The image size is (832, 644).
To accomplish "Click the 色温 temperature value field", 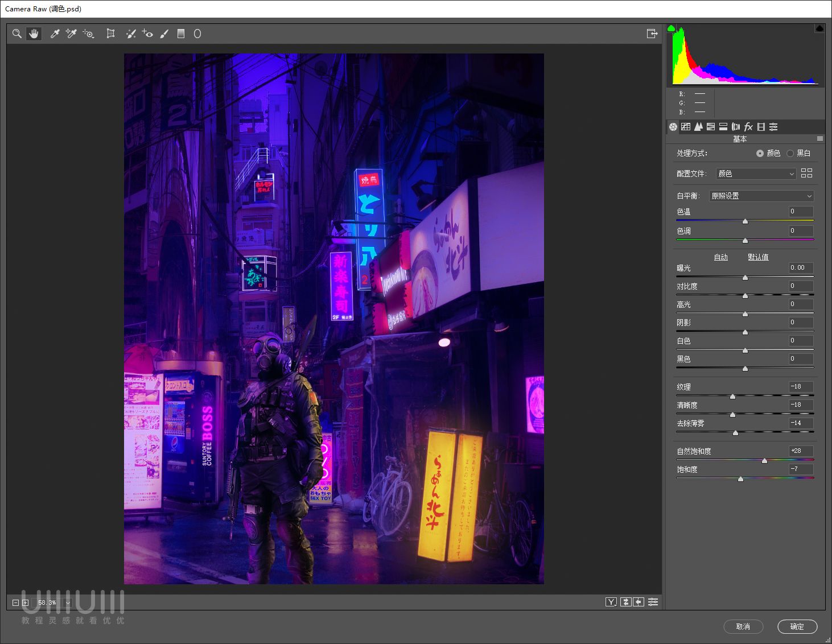I will coord(801,211).
